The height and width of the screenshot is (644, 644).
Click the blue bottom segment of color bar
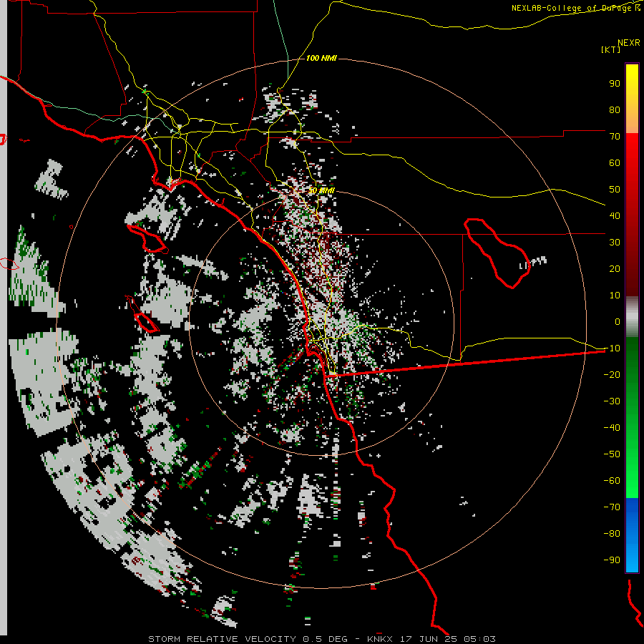[x=632, y=535]
